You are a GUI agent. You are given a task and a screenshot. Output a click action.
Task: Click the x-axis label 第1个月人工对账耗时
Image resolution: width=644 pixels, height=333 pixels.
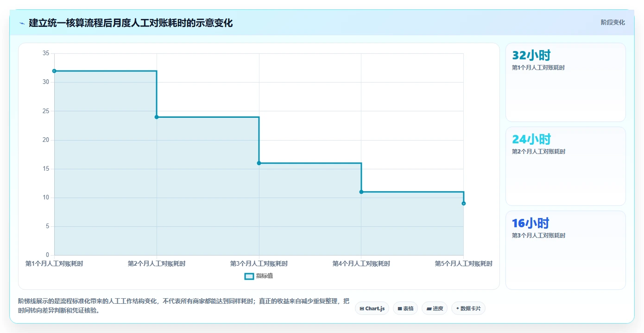54,263
